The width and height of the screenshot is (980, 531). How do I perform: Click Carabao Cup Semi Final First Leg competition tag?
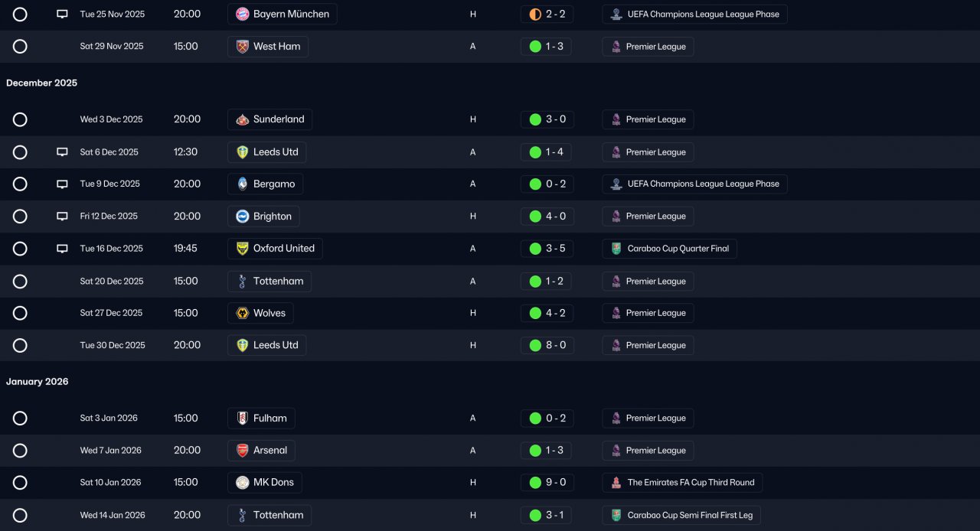pos(681,515)
